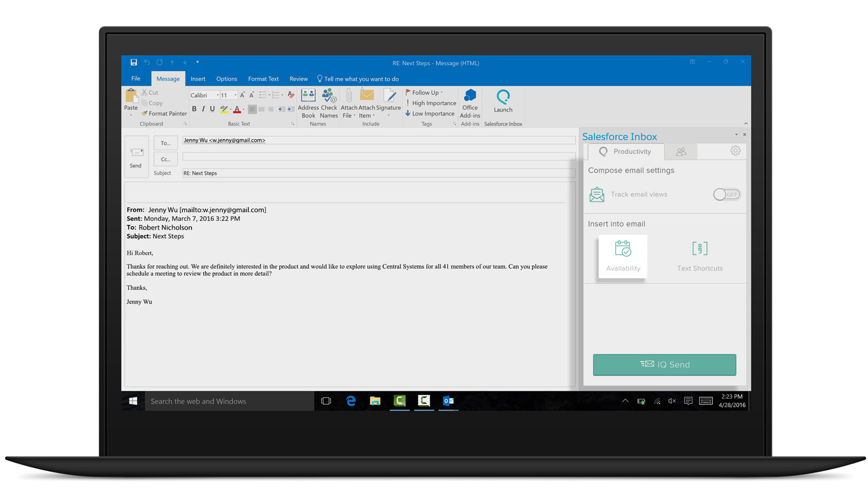The image size is (868, 488).
Task: Turn on Track email views switch
Action: [x=726, y=194]
